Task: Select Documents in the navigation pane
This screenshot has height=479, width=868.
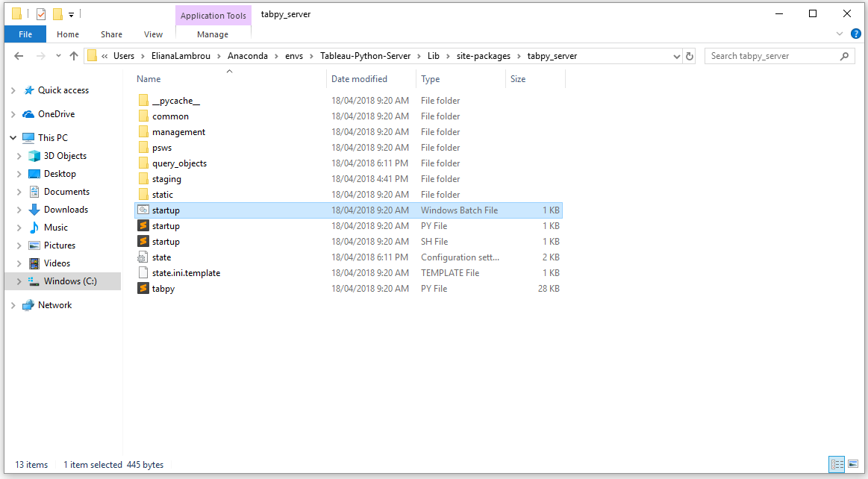Action: [66, 192]
